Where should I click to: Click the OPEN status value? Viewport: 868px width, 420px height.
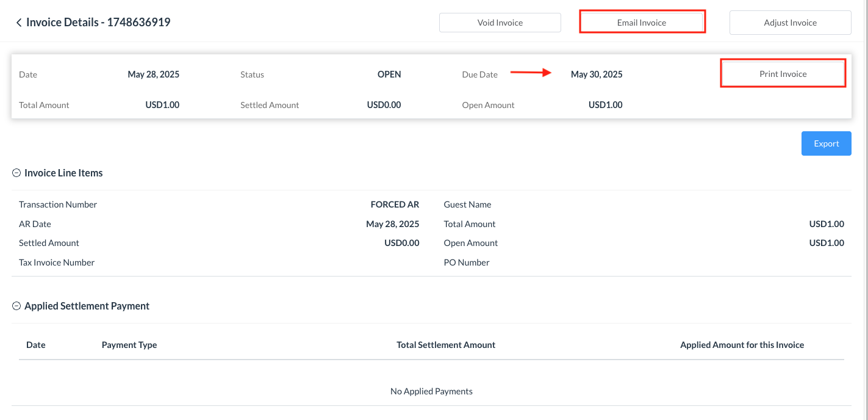(x=389, y=74)
